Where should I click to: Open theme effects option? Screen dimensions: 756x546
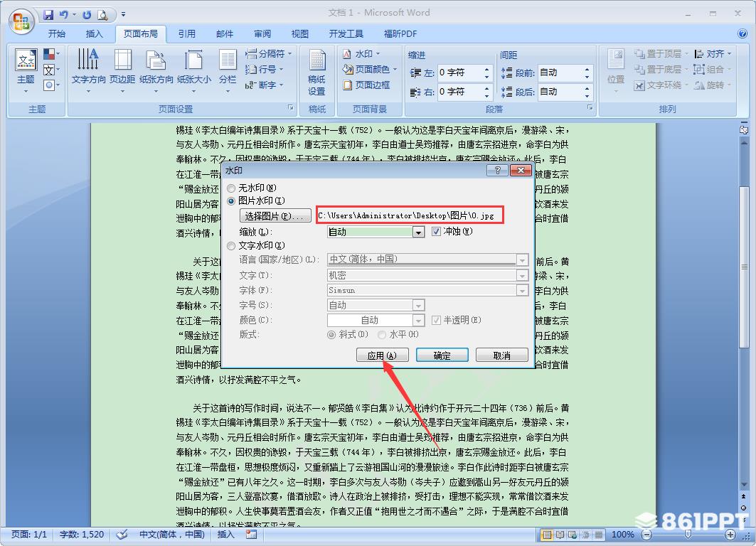click(51, 86)
